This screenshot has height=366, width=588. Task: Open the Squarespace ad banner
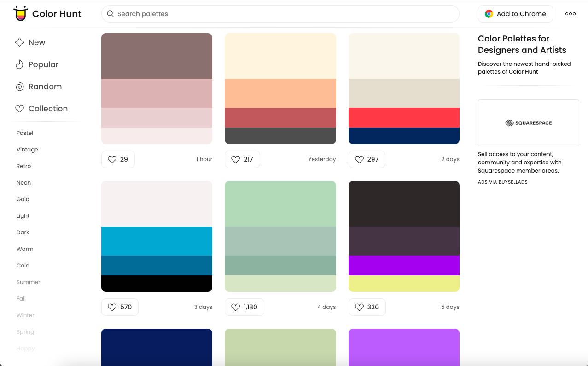pyautogui.click(x=529, y=123)
